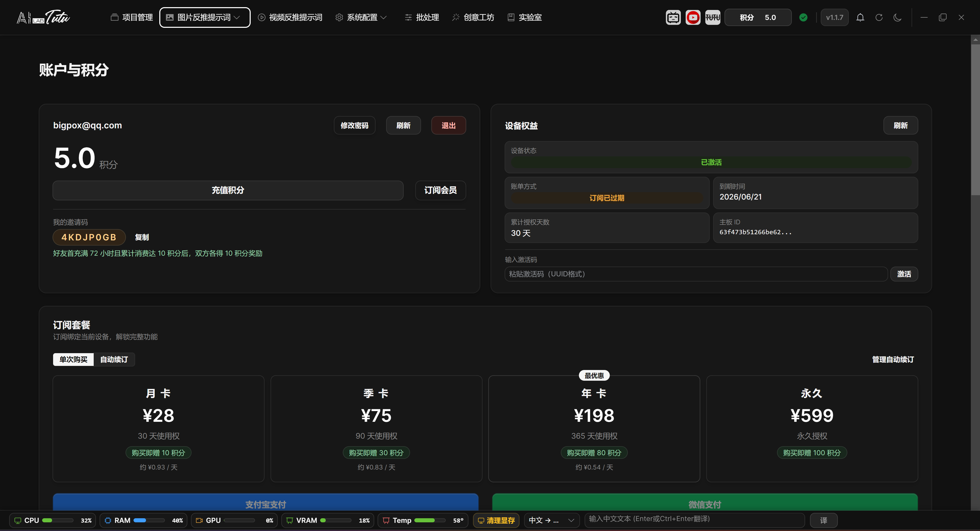Screen dimensions: 980x531
Task: Open the 管理自动续订 link
Action: (x=892, y=360)
